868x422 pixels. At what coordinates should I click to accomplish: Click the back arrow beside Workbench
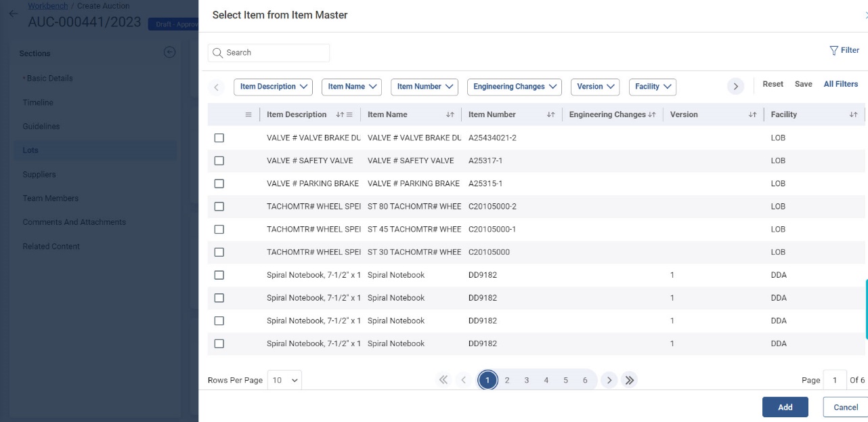pyautogui.click(x=13, y=14)
